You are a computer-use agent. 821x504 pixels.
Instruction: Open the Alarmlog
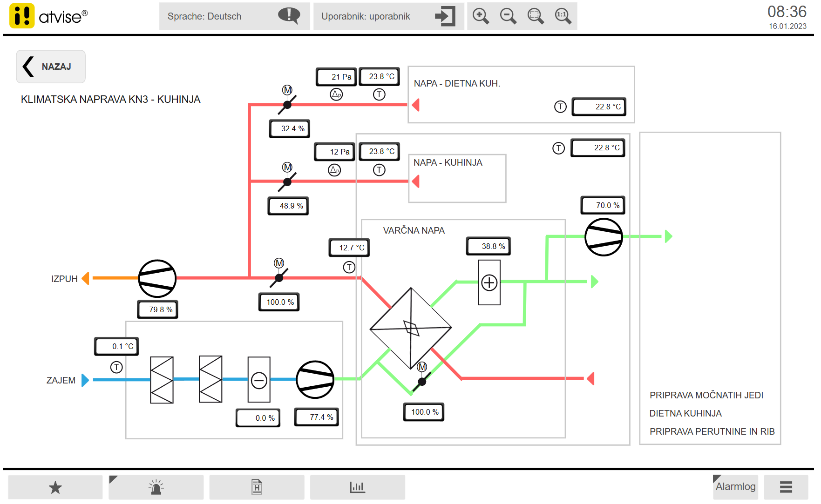tap(736, 487)
